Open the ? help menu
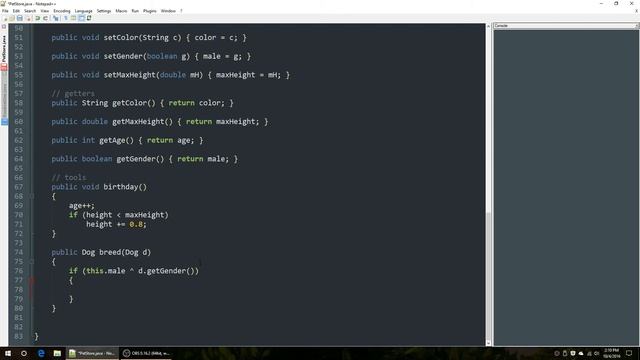Image resolution: width=640 pixels, height=360 pixels. (x=181, y=11)
